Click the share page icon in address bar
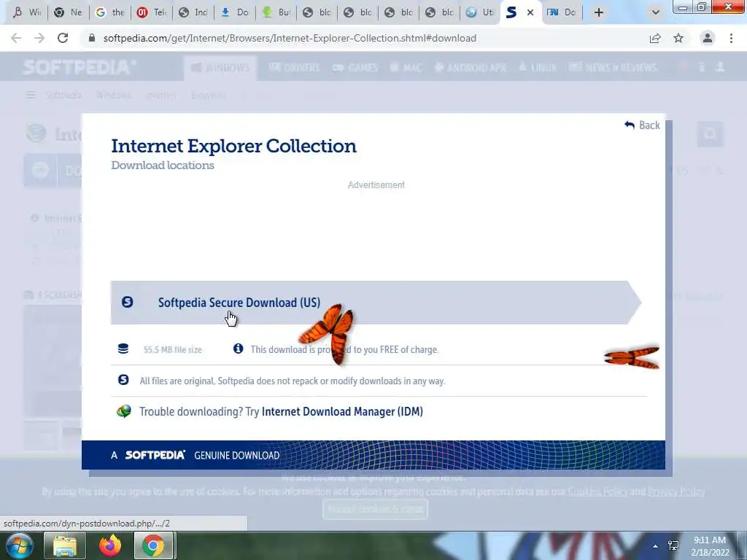Image resolution: width=747 pixels, height=560 pixels. point(655,38)
